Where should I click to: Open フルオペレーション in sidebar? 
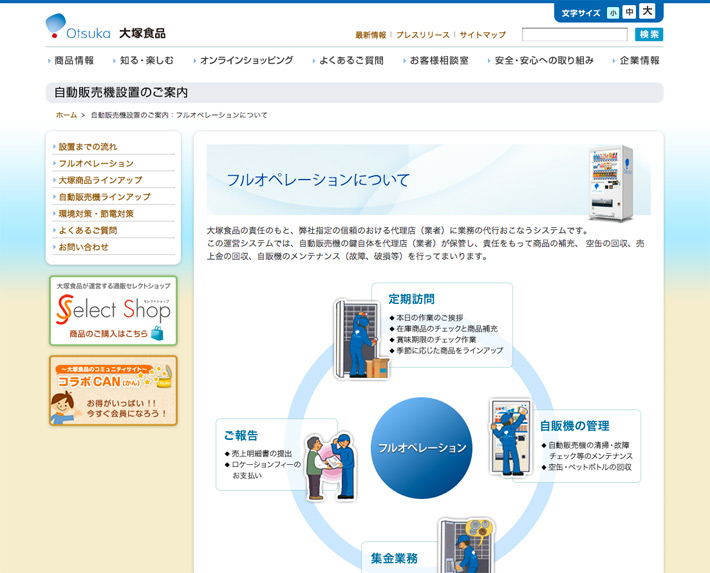click(96, 164)
